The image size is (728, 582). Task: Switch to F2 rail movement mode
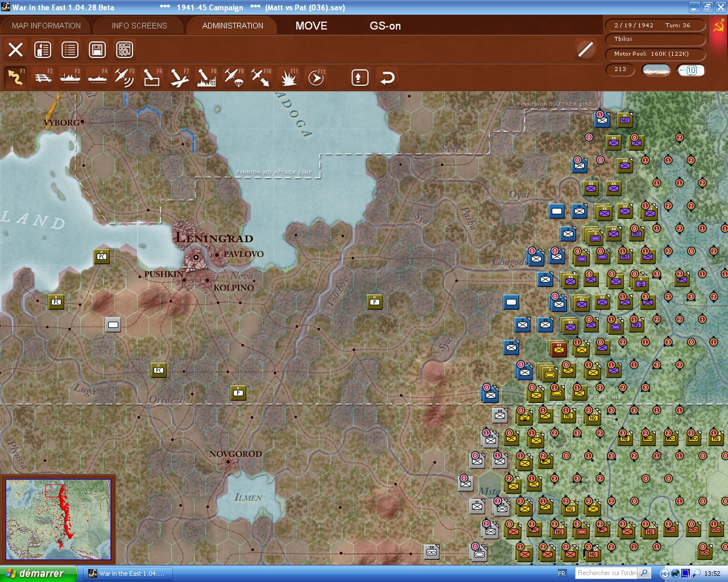coord(43,77)
